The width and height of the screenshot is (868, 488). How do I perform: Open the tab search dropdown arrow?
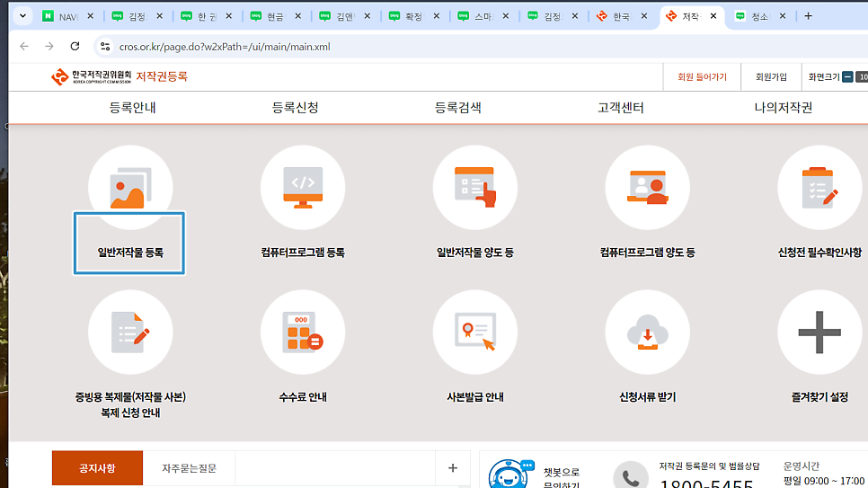[x=22, y=16]
